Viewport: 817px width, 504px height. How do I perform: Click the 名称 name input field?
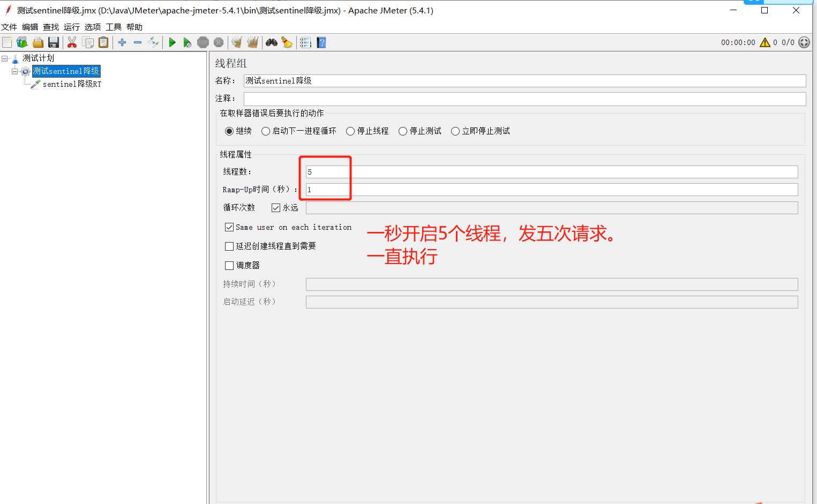point(524,81)
